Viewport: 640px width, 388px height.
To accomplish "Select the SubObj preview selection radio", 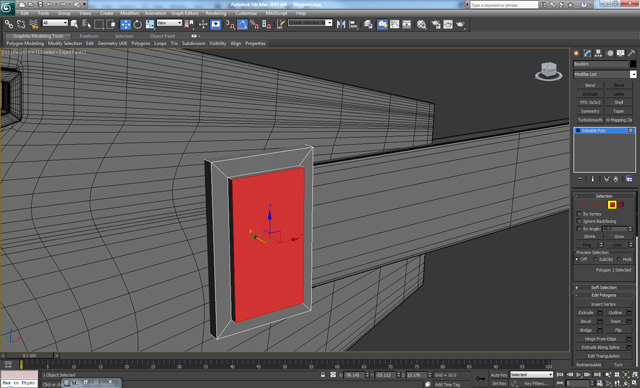I will coord(595,259).
